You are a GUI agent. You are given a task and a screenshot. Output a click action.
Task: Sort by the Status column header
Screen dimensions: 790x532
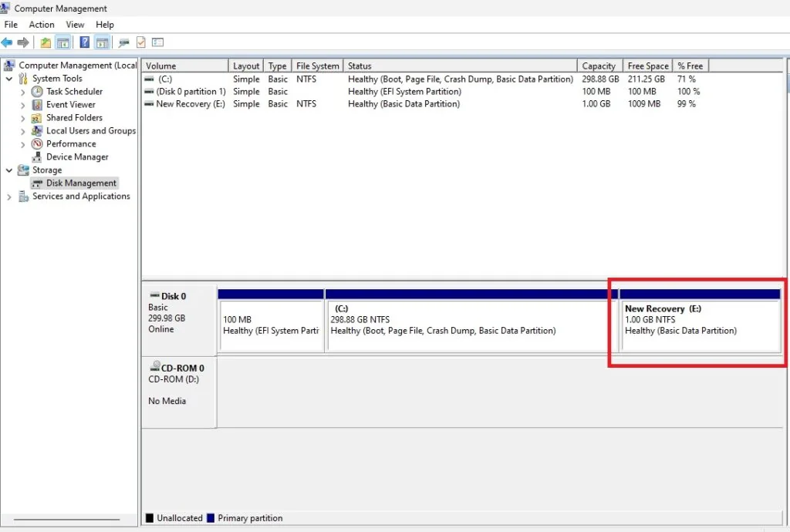tap(461, 66)
